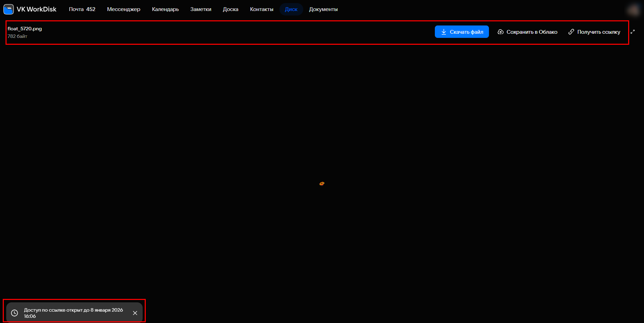Go to Мессенджер in the top navigation
The width and height of the screenshot is (644, 323).
123,9
